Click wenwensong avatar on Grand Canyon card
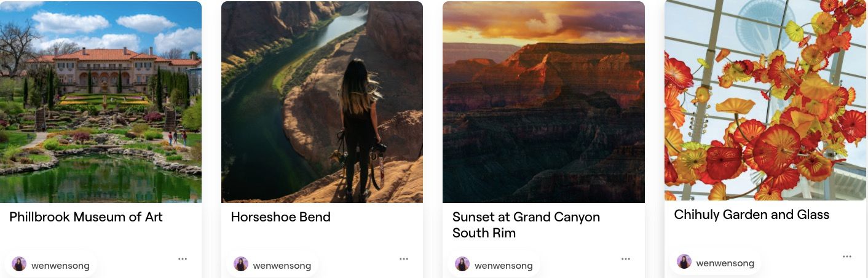 tap(462, 264)
